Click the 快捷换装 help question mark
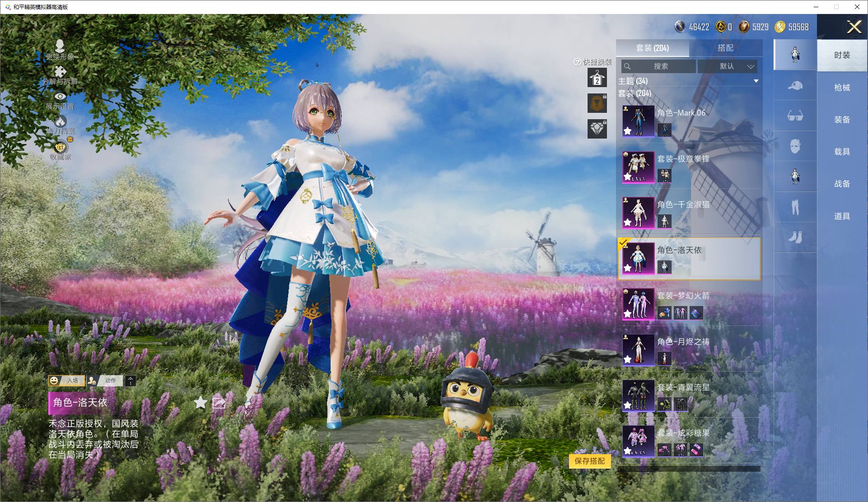This screenshot has width=868, height=502. (577, 62)
